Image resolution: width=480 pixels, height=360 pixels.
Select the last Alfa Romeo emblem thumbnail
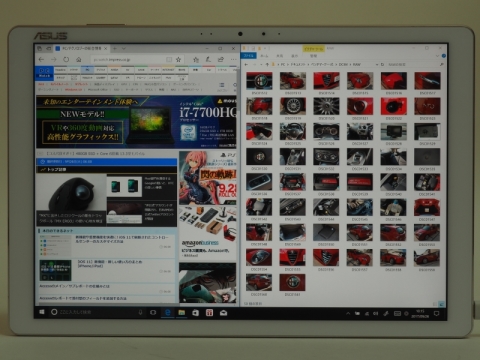pos(292,282)
